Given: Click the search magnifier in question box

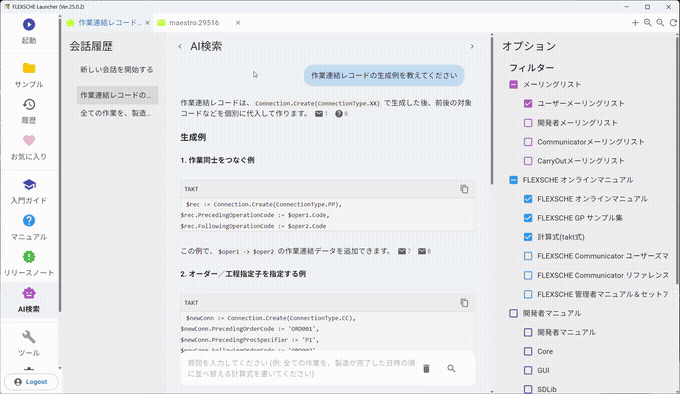Looking at the screenshot, I should (x=451, y=368).
